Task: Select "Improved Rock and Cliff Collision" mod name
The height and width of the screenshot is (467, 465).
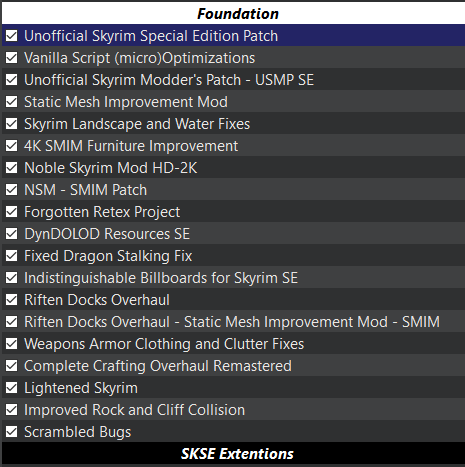Action: (135, 410)
